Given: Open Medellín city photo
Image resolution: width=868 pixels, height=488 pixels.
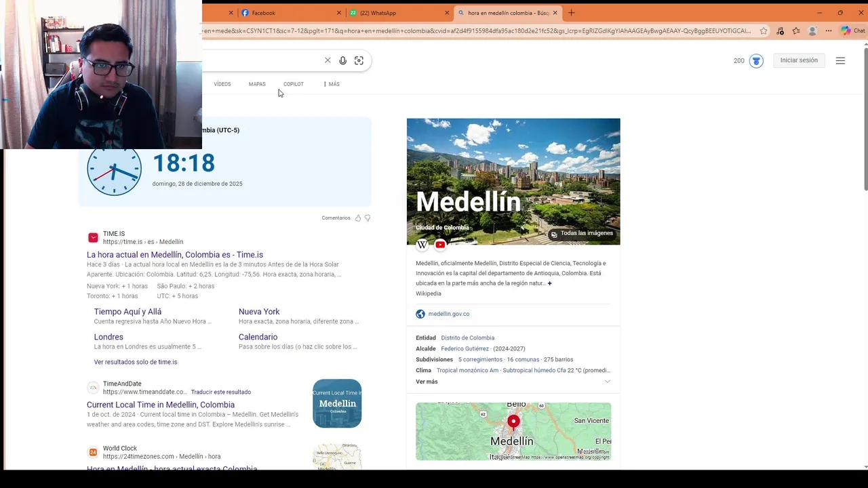Looking at the screenshot, I should tap(513, 182).
